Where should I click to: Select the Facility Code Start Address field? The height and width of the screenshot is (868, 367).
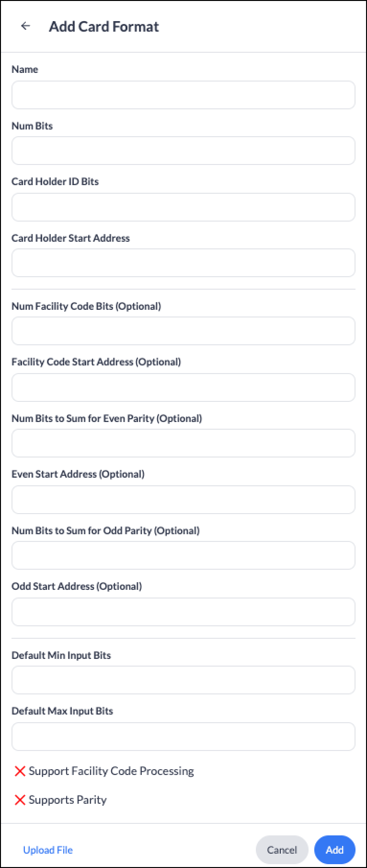tap(183, 387)
